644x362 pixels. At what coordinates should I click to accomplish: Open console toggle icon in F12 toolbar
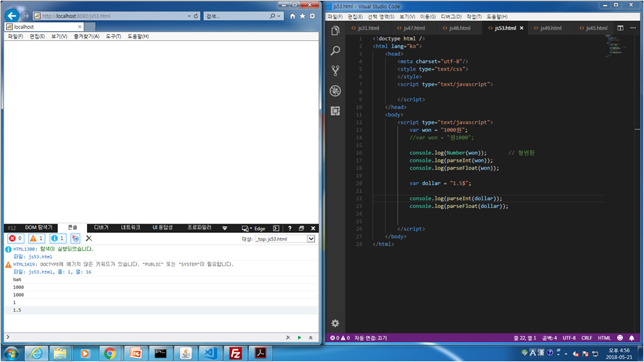276,228
